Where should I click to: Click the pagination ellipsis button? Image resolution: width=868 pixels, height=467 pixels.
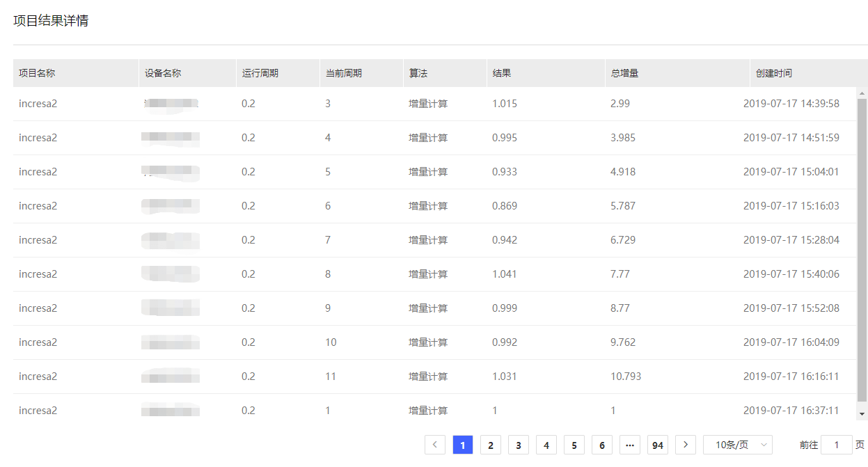pos(630,445)
